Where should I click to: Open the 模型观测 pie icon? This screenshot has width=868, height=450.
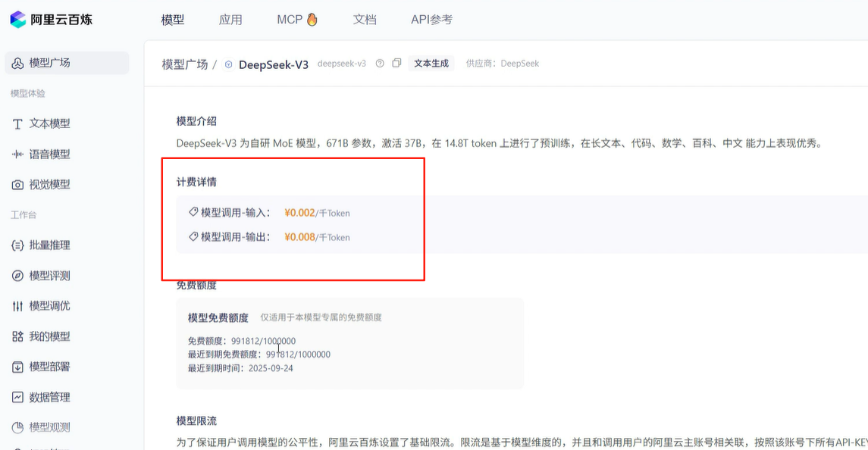(x=17, y=427)
